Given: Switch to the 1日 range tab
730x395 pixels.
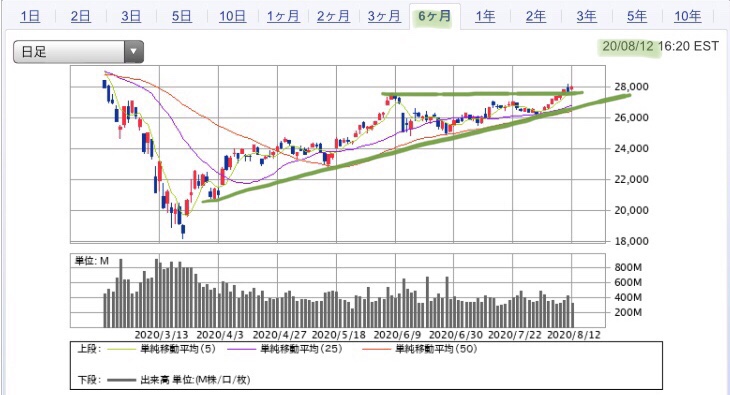Looking at the screenshot, I should [x=30, y=16].
